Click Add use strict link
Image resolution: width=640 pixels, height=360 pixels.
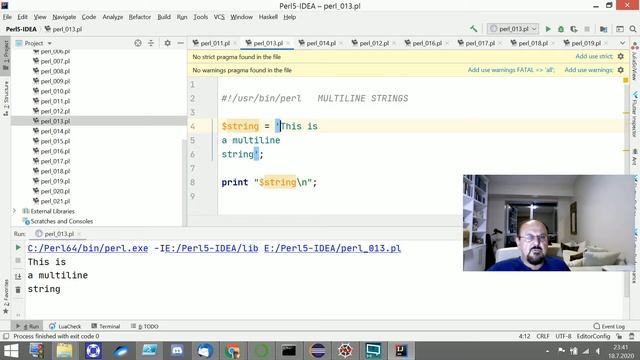click(594, 56)
